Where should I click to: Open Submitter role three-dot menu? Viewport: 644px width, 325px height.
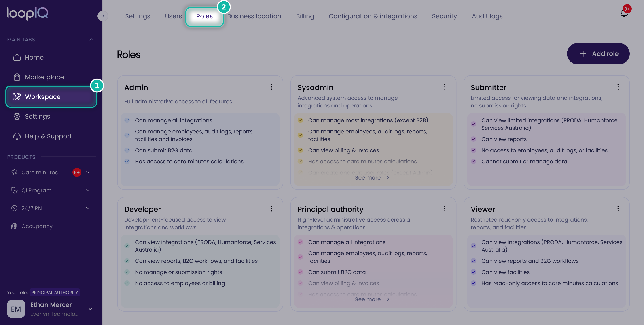coord(618,87)
